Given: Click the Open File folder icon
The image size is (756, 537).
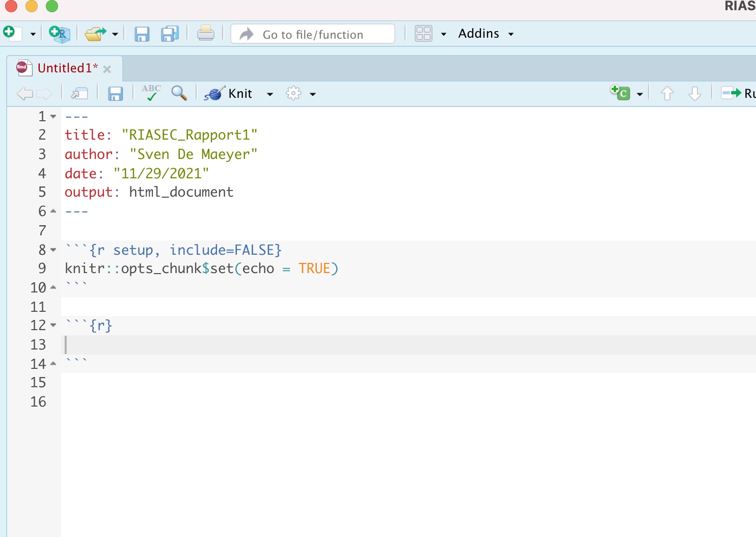Looking at the screenshot, I should 95,34.
